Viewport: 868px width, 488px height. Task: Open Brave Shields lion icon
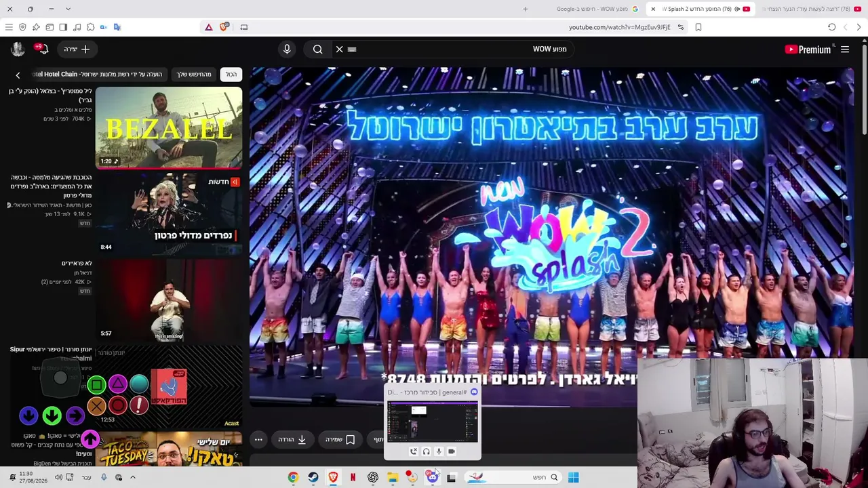[x=223, y=27]
